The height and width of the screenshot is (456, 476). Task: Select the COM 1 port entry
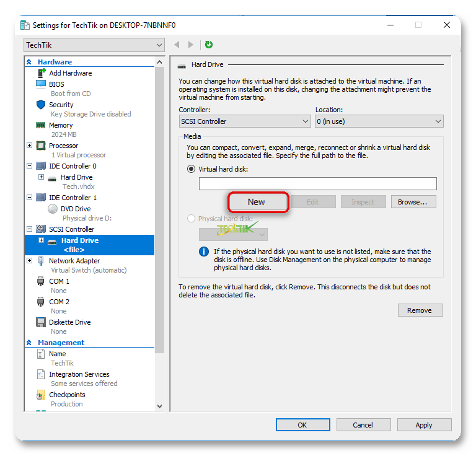59,281
